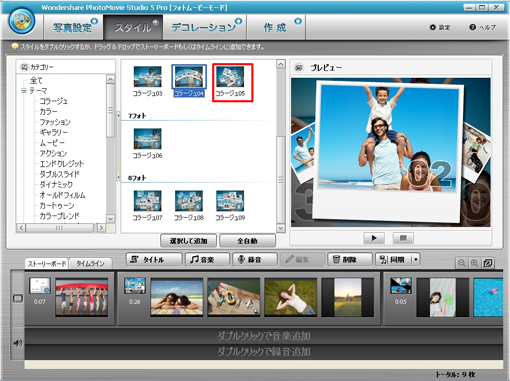Zoom in the storyboard
This screenshot has height=381, width=510.
pyautogui.click(x=474, y=263)
